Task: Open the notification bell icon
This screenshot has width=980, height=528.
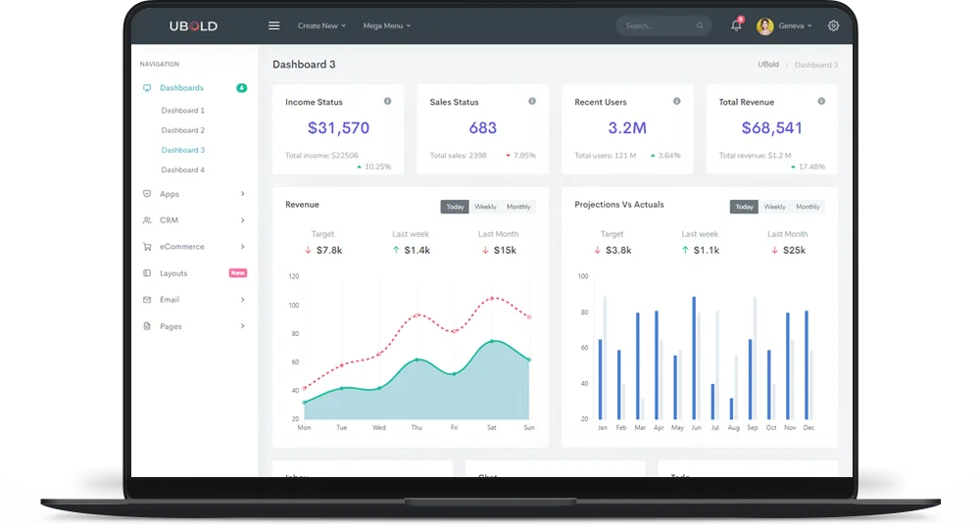Action: [736, 25]
